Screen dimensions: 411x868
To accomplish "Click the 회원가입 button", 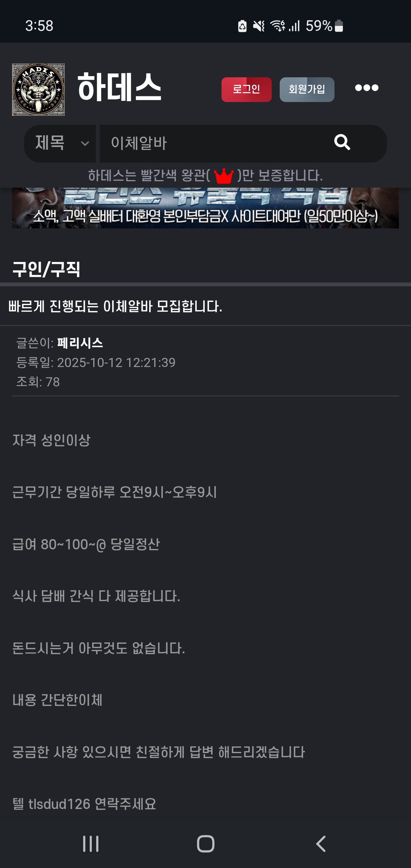I will coord(307,89).
